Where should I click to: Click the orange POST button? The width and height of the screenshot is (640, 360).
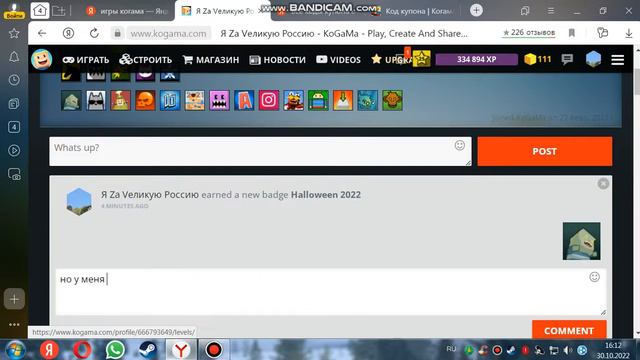tap(544, 151)
